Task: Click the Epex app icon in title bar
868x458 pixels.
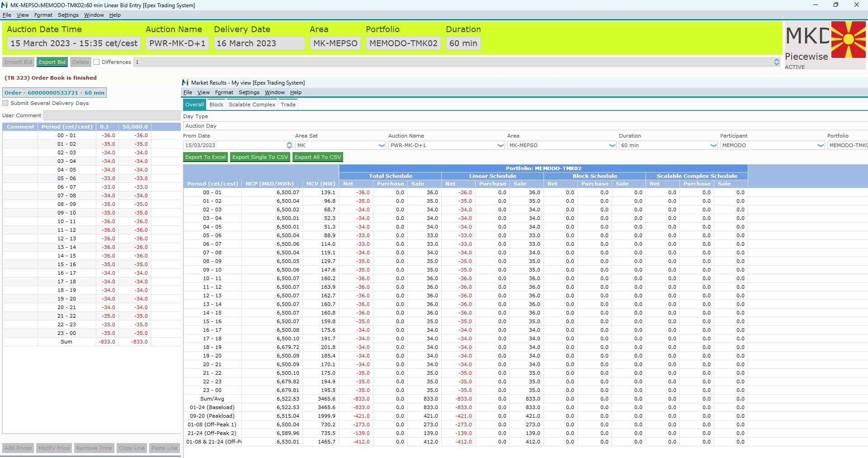Action: point(5,5)
